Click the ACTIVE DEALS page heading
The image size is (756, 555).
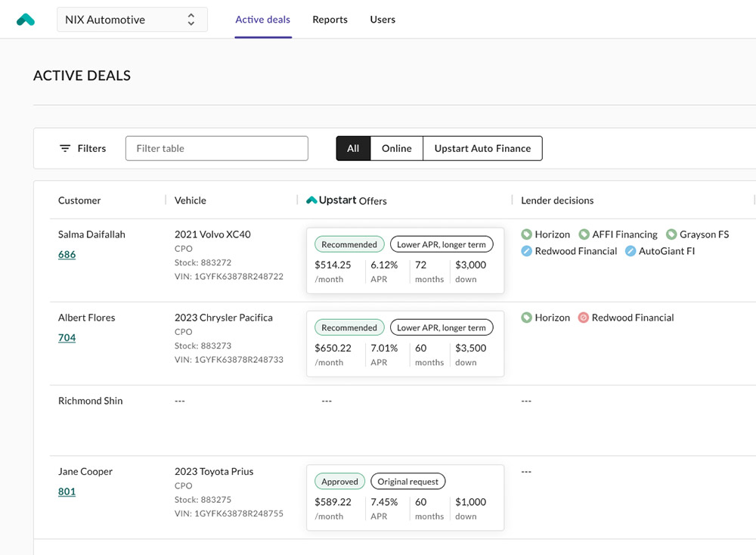point(82,76)
